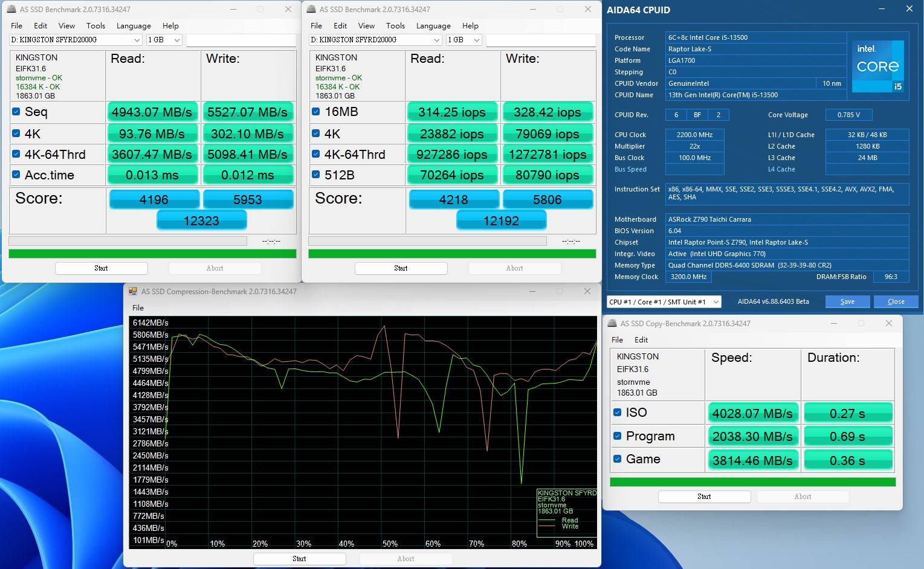Click Abort in the MB/s benchmark window

point(215,268)
